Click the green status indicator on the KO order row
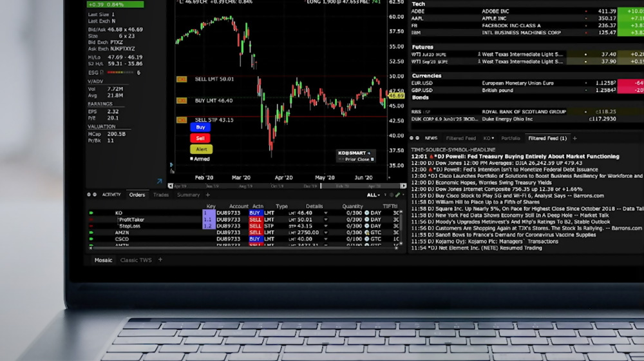Viewport: 644px width, 361px height. click(91, 213)
